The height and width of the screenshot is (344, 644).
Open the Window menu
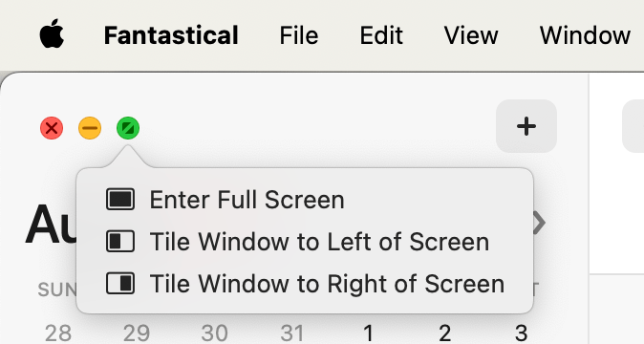pos(585,35)
